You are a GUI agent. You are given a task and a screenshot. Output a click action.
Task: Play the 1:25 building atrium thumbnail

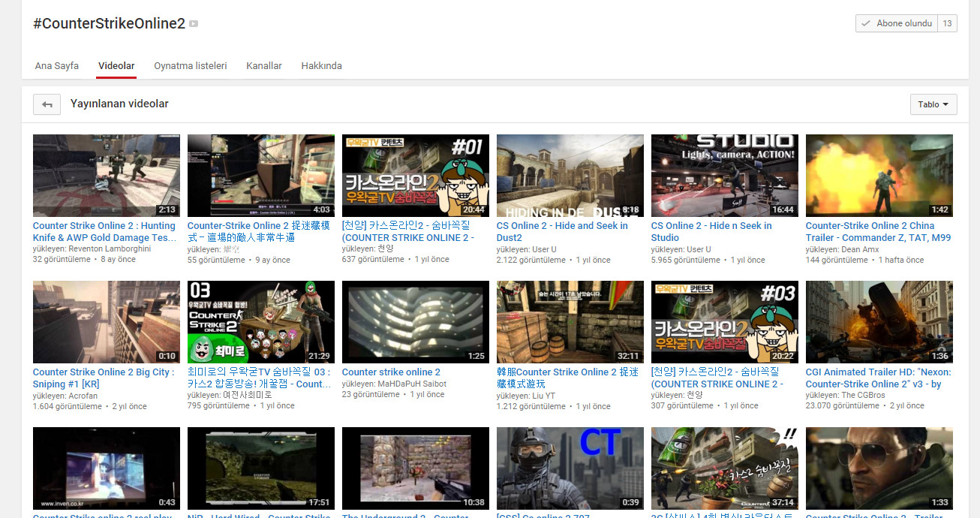pyautogui.click(x=416, y=322)
